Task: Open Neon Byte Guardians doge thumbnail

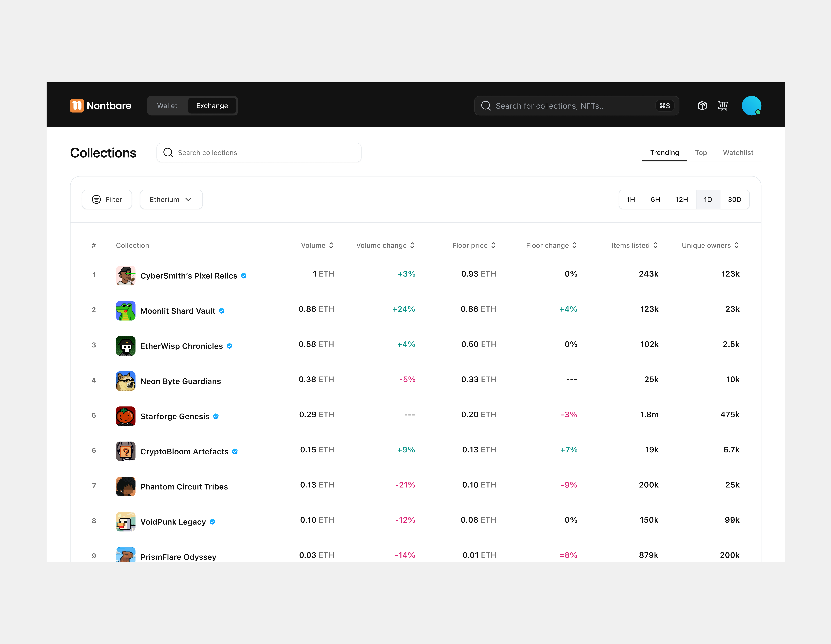Action: pyautogui.click(x=126, y=381)
